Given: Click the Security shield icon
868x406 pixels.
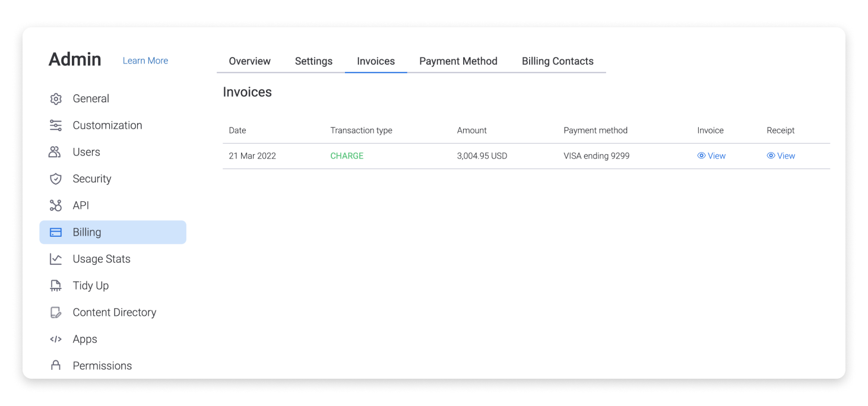Looking at the screenshot, I should click(56, 179).
